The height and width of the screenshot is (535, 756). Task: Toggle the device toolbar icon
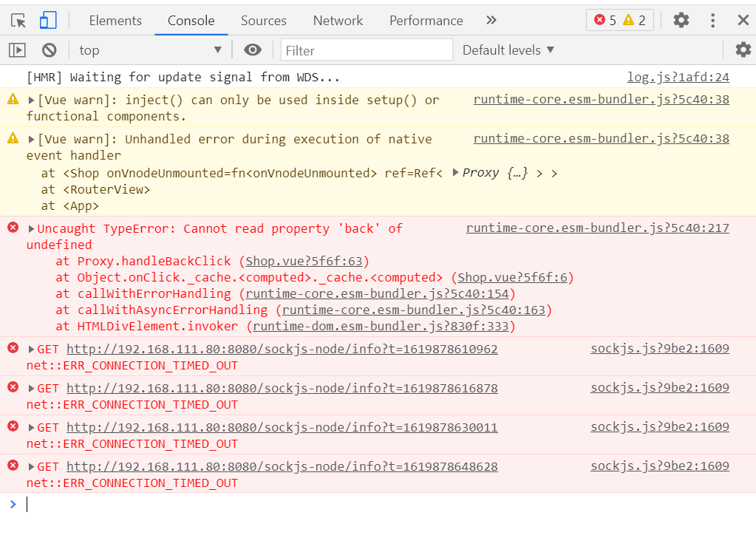tap(48, 21)
